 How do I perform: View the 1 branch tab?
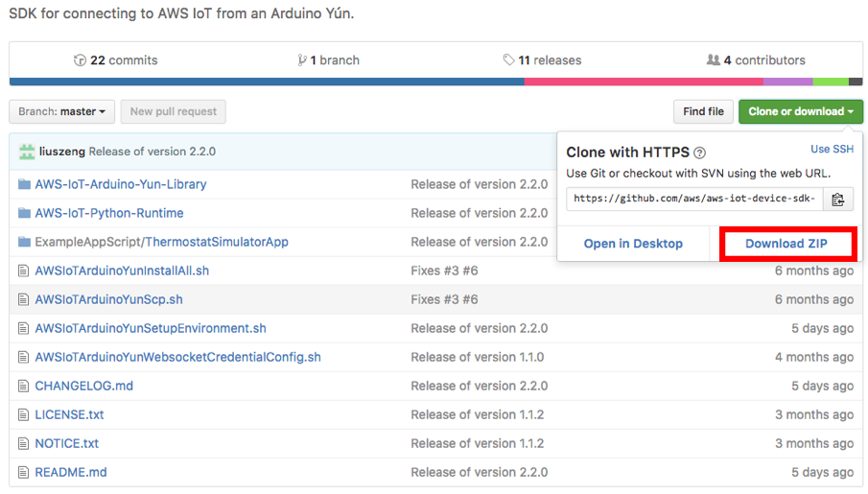[x=328, y=59]
